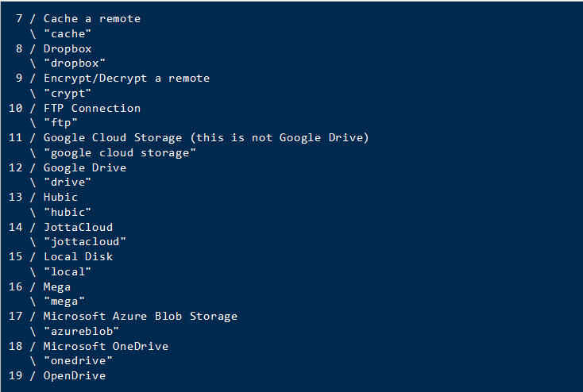This screenshot has width=583, height=392.
Task: Click the "google cloud storage" quoted value
Action: [119, 152]
